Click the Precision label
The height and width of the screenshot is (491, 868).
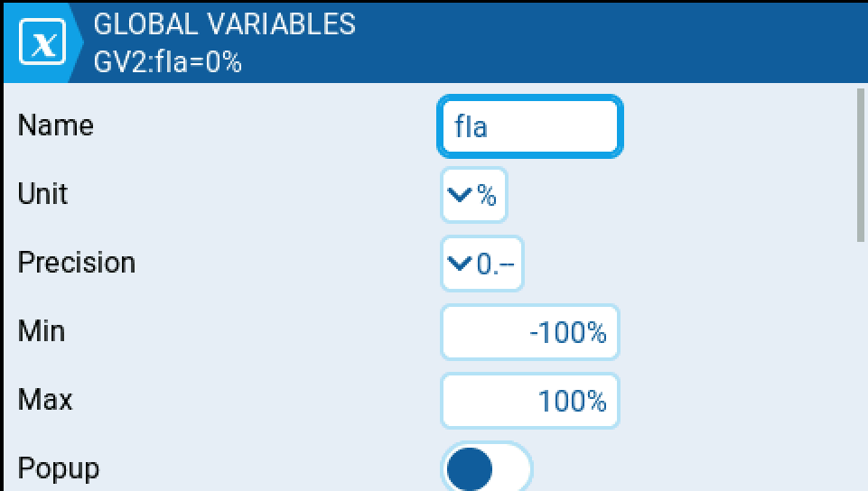(77, 263)
